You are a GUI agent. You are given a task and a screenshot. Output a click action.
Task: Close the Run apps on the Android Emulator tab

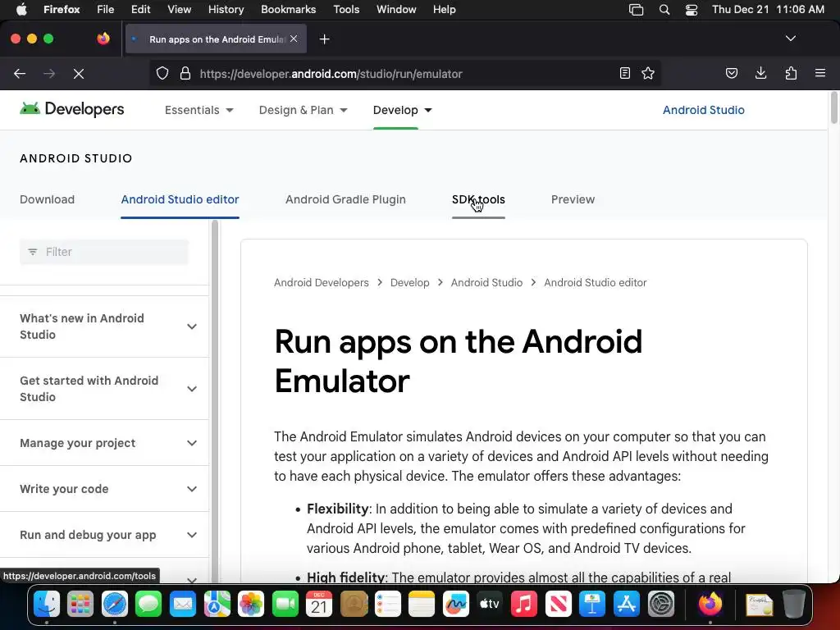tap(294, 39)
